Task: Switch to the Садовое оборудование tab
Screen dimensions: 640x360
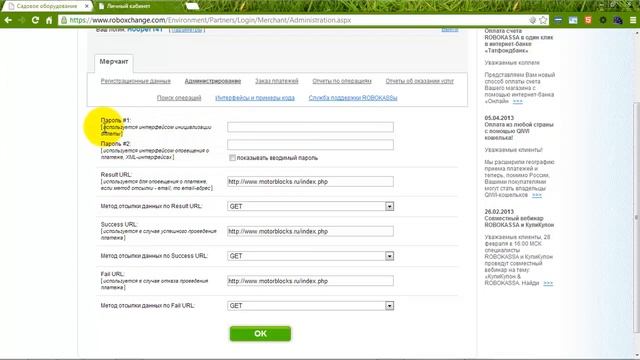Action: tap(47, 6)
